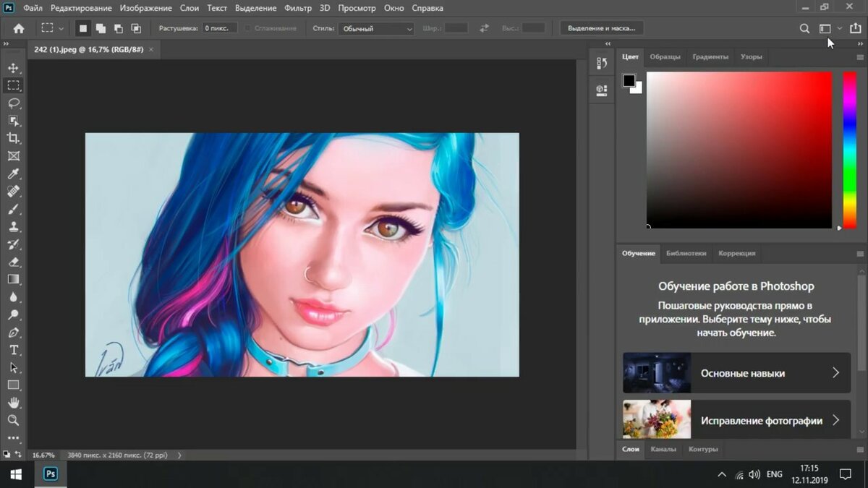Open the Edit Toolbar three-dots button

(x=14, y=438)
